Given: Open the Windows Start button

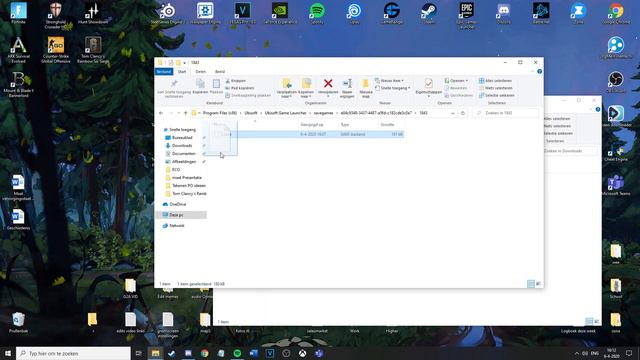Looking at the screenshot, I should 8,353.
